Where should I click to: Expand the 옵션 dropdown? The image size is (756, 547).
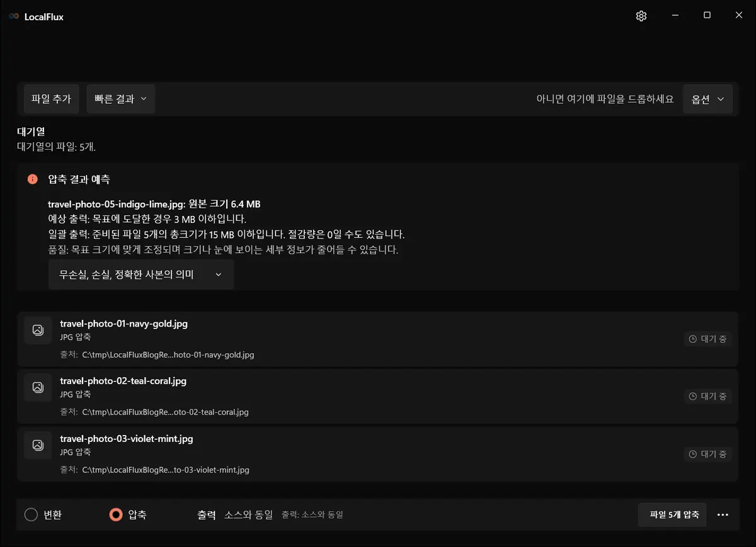tap(707, 99)
